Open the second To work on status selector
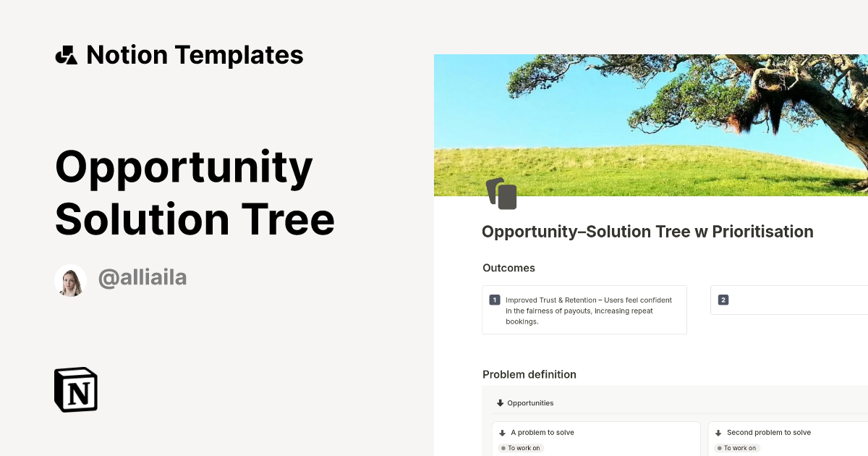Viewport: 868px width, 456px height. coord(737,447)
